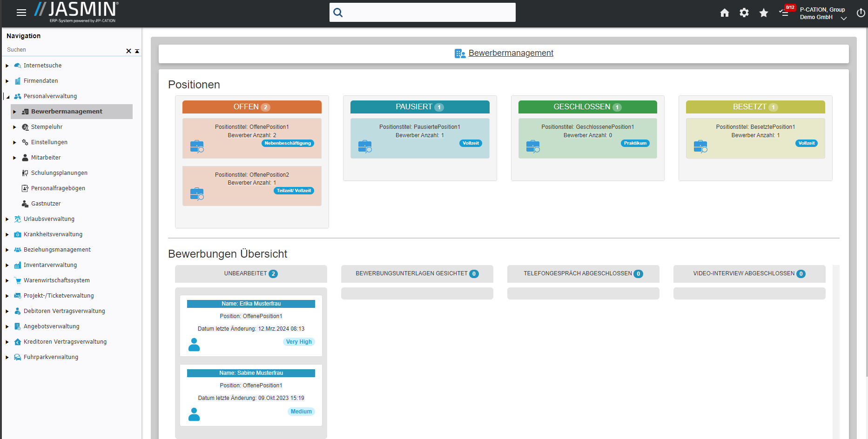
Task: Select Schulungsplanungen in navigation
Action: (59, 173)
